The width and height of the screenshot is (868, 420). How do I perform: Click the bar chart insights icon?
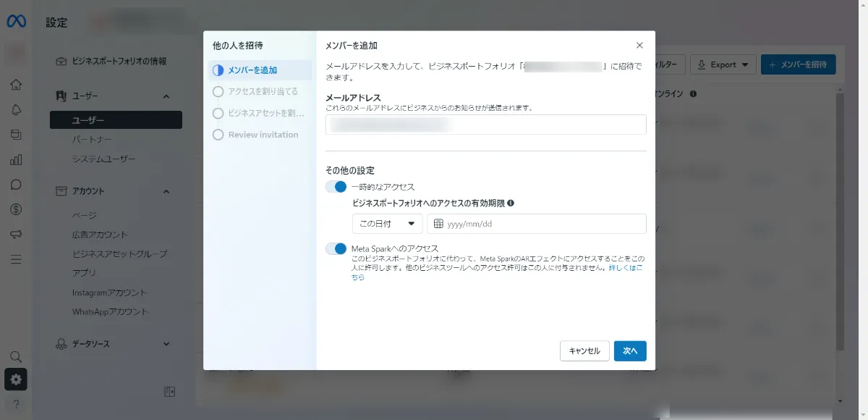(x=16, y=159)
